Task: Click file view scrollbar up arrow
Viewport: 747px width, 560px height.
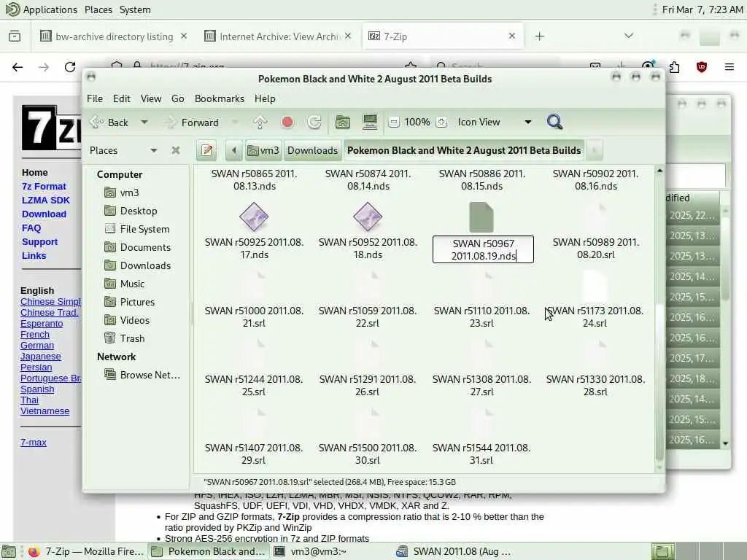Action: [x=659, y=171]
